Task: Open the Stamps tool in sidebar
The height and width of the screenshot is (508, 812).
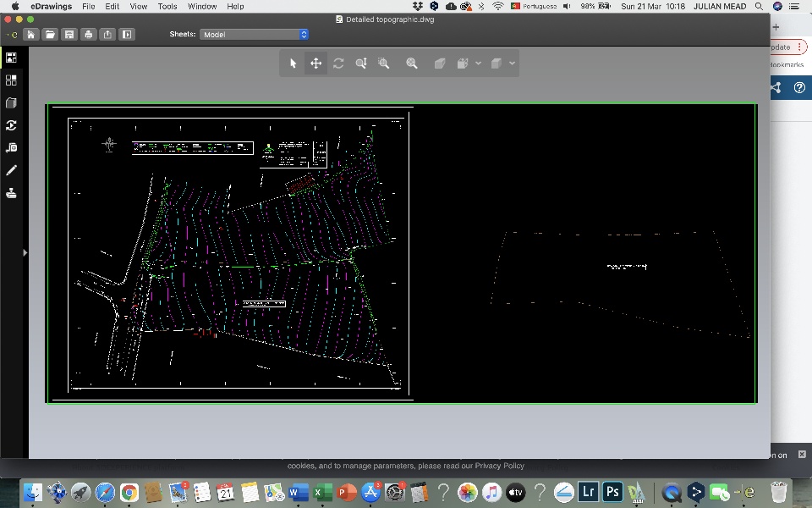Action: pyautogui.click(x=11, y=193)
